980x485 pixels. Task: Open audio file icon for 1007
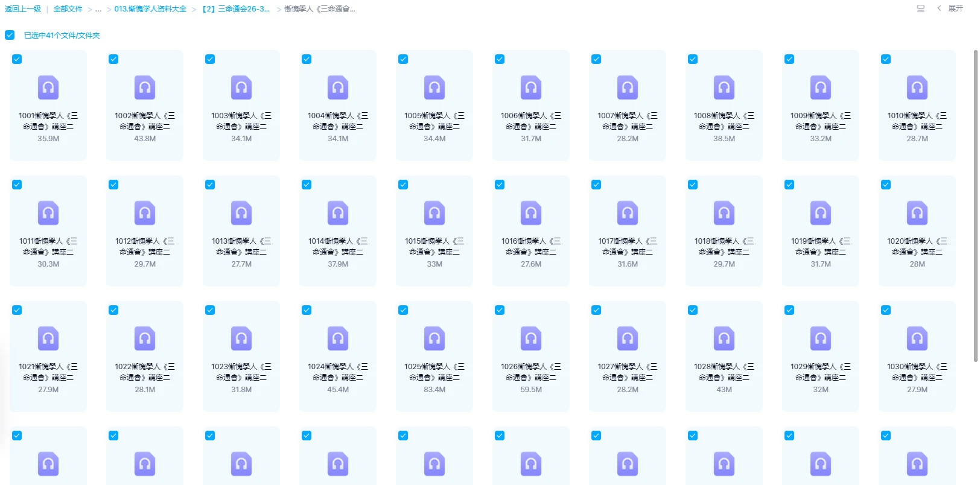[628, 87]
